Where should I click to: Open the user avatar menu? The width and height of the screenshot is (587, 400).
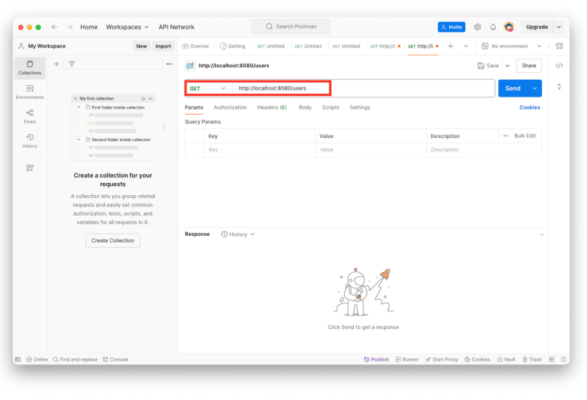(509, 27)
